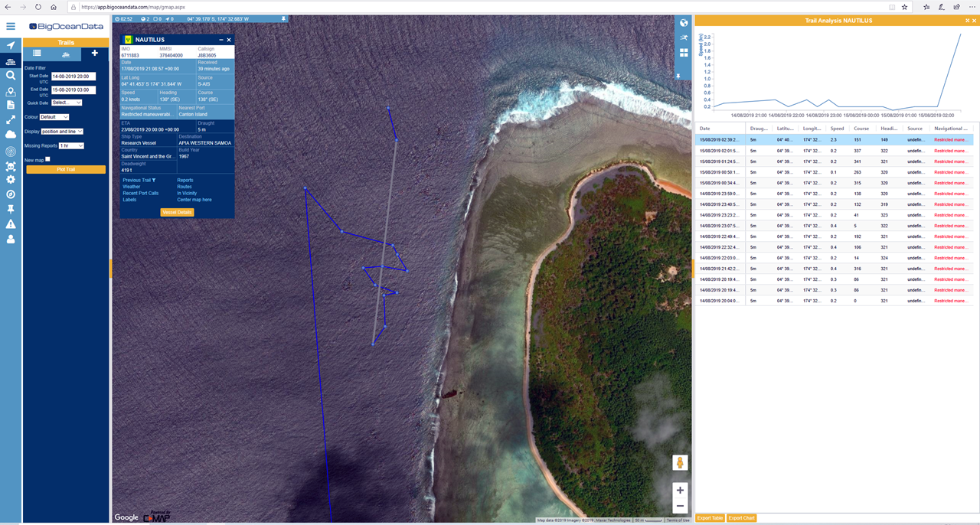Select the piracy skull sidebar icon
Viewport: 980px width, 525px height.
11,165
